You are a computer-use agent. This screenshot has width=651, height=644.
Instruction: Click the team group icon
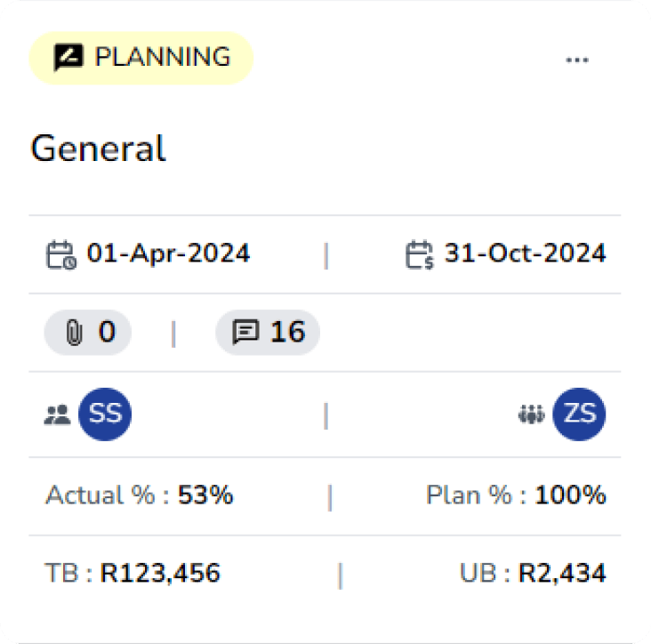(531, 415)
